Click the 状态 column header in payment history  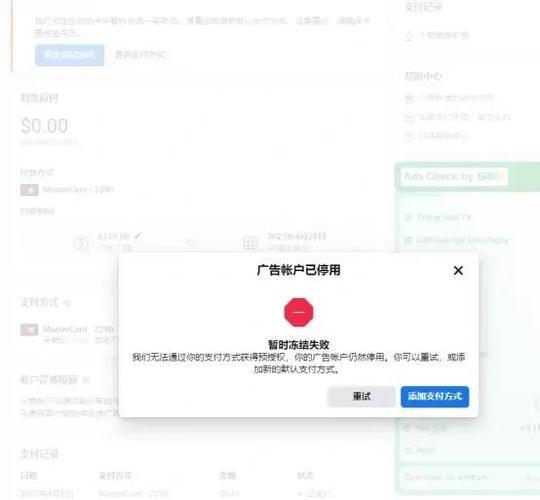click(305, 476)
